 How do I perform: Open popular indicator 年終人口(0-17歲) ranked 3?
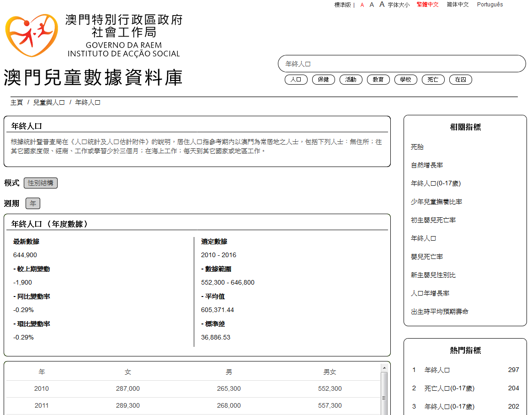pyautogui.click(x=449, y=407)
